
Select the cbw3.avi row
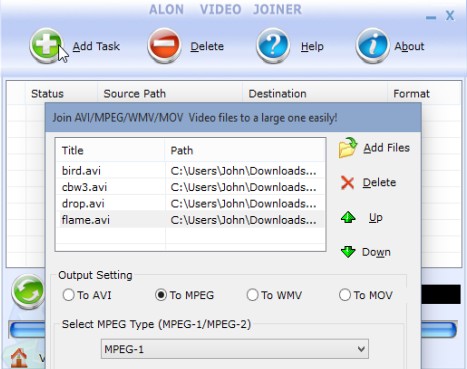190,187
